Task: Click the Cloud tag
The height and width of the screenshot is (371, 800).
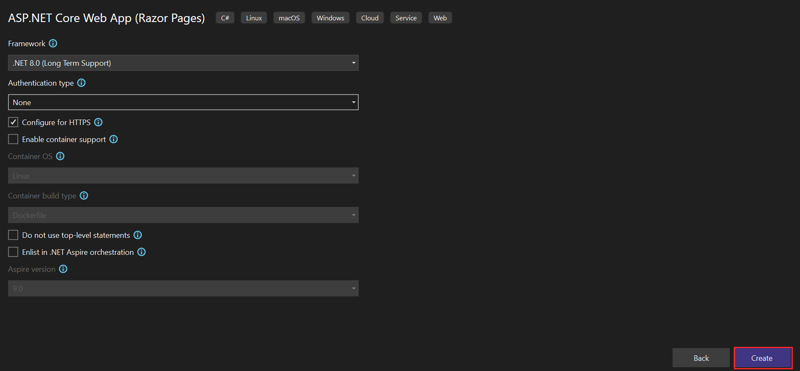Action: (x=369, y=18)
